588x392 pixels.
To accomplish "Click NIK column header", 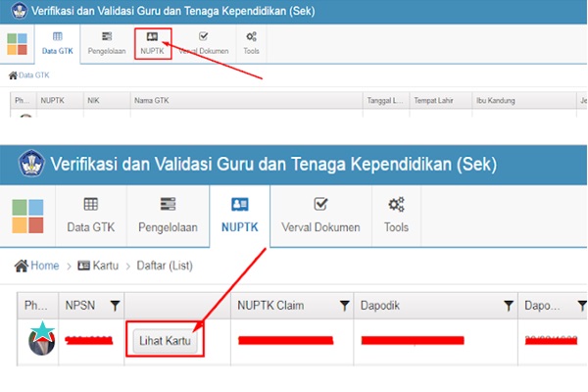I will tap(107, 101).
